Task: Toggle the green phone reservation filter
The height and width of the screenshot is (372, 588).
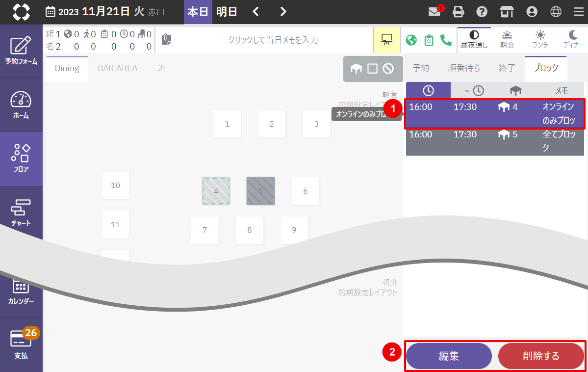Action: (x=446, y=40)
